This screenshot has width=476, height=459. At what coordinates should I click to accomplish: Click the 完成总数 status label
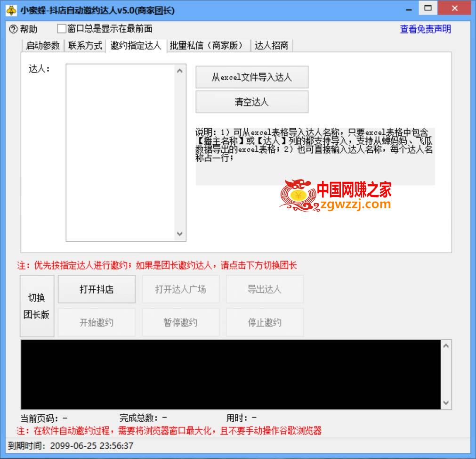coord(143,418)
